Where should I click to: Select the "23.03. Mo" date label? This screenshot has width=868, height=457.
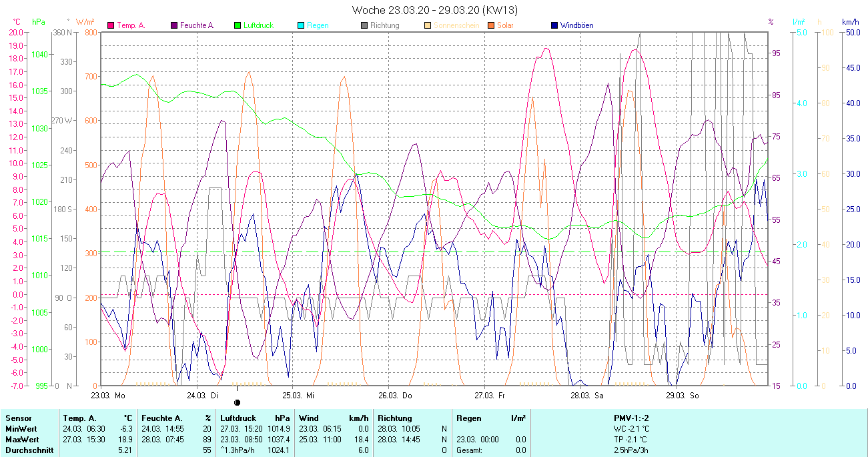click(107, 395)
